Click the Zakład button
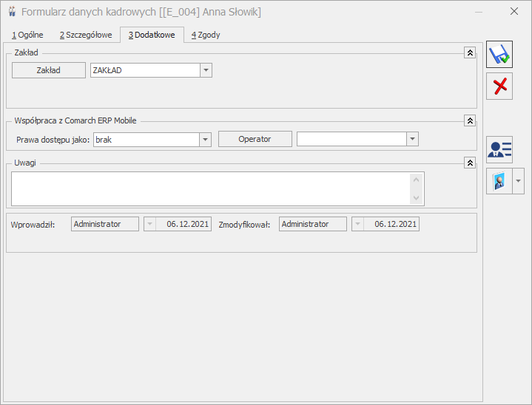This screenshot has height=405, width=532. [49, 70]
